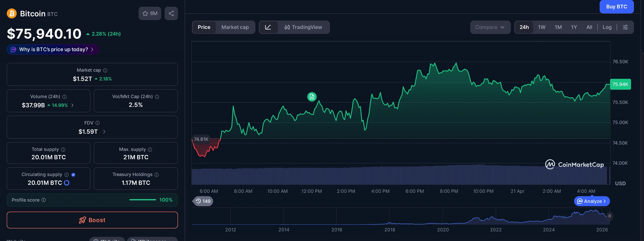Click the Bitcoin logo icon
The width and height of the screenshot is (644, 241).
12,13
